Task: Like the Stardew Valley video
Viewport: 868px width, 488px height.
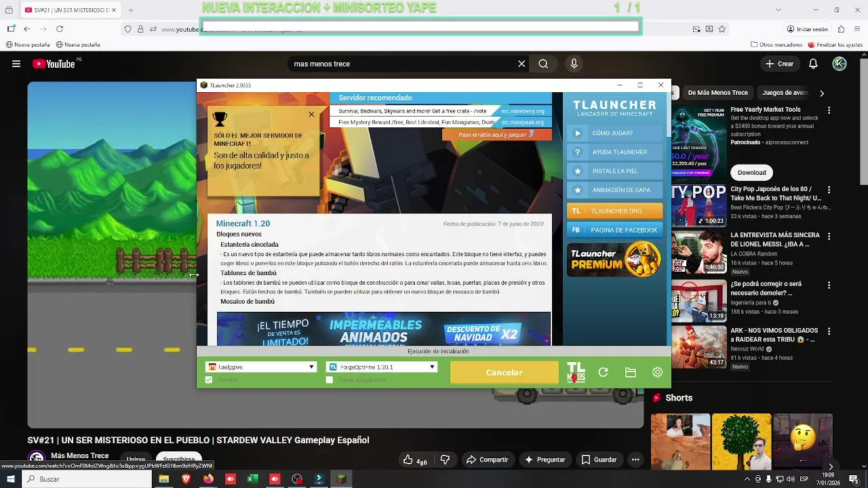Action: click(x=415, y=460)
